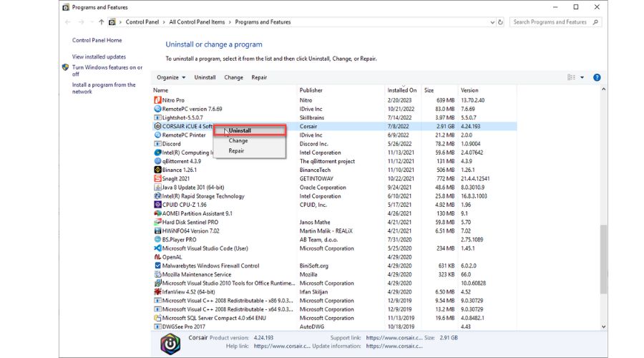This screenshot has height=358, width=644.
Task: Click the RemotePC Printer icon
Action: pyautogui.click(x=157, y=135)
